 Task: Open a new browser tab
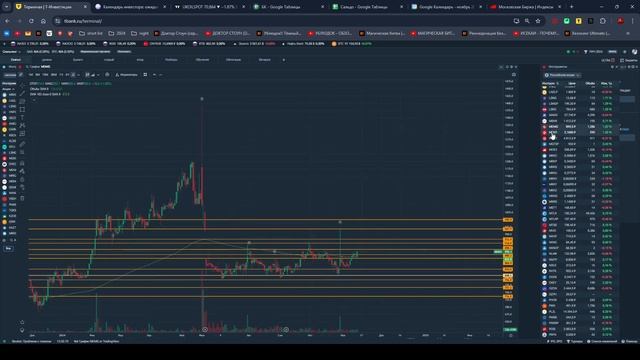(571, 7)
